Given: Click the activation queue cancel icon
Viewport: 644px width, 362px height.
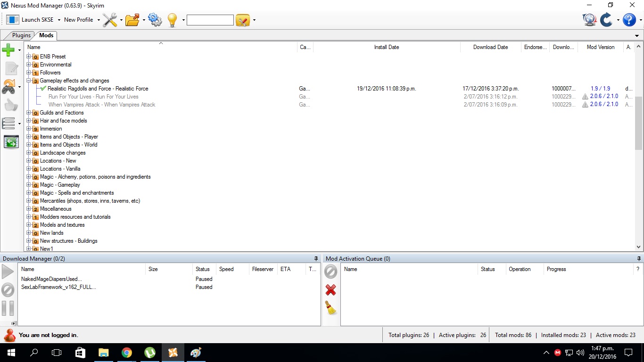Looking at the screenshot, I should coord(331,271).
